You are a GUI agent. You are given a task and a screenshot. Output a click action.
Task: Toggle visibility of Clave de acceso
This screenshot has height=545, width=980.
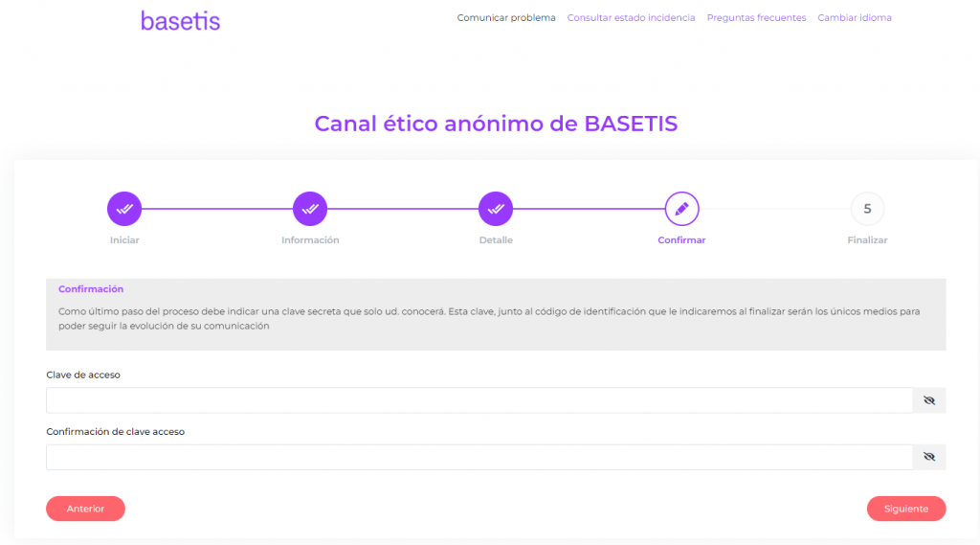click(x=928, y=399)
